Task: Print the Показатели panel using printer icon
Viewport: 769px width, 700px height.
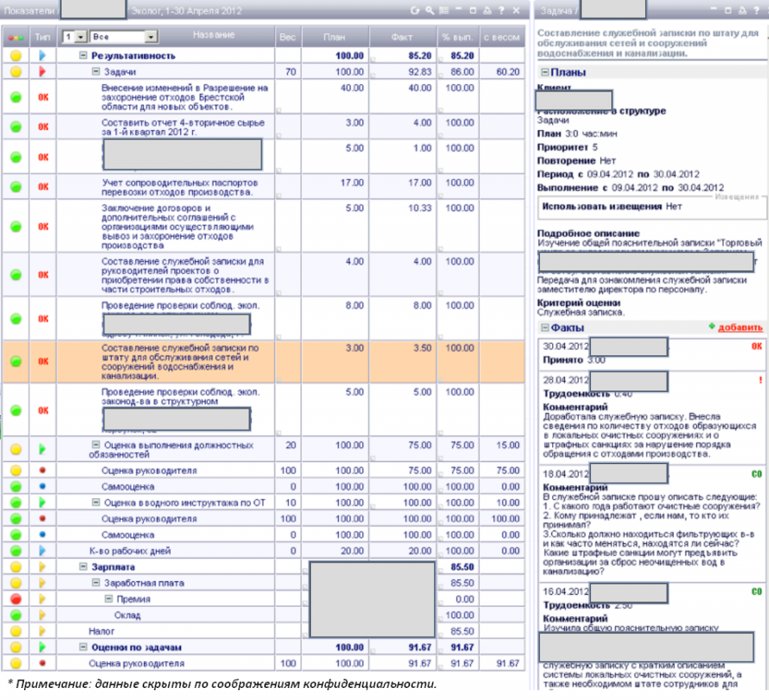Action: 487,11
